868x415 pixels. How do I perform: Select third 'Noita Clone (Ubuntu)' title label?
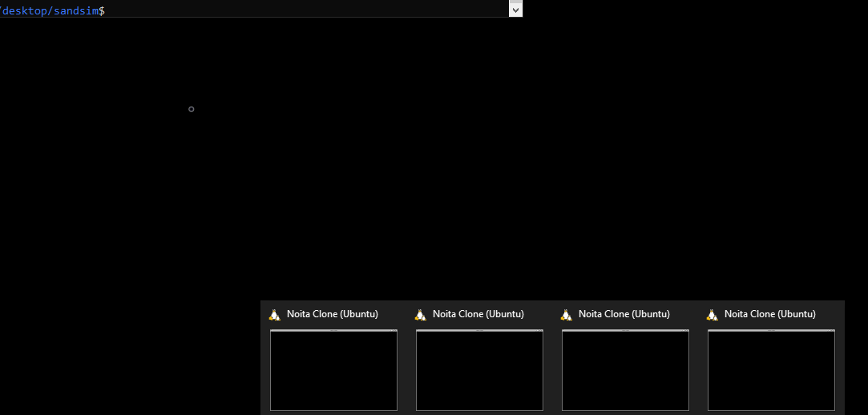point(624,314)
